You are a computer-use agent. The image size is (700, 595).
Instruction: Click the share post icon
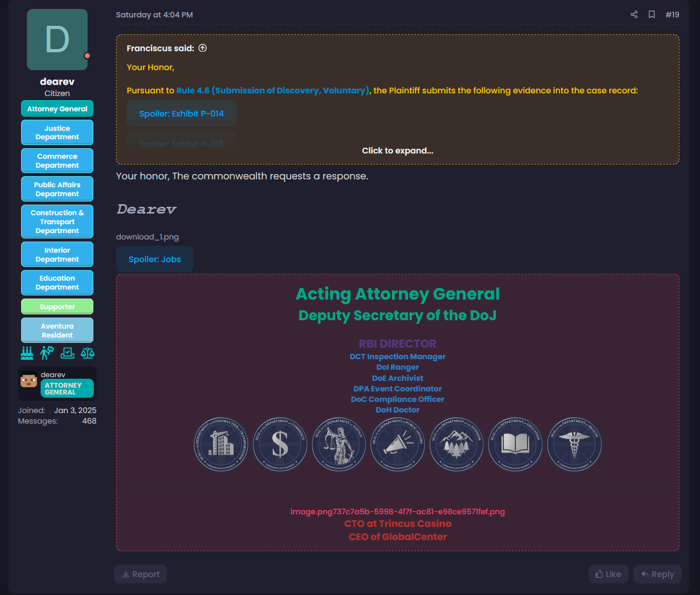pos(634,15)
